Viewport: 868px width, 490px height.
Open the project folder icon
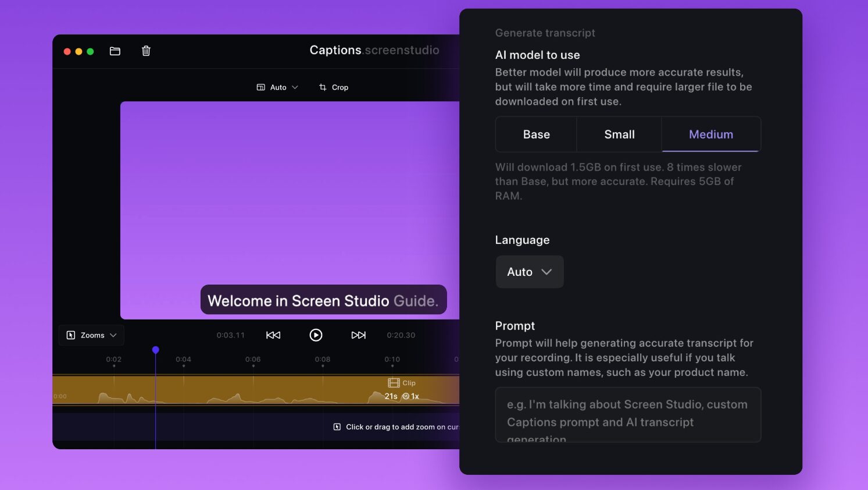(x=115, y=51)
